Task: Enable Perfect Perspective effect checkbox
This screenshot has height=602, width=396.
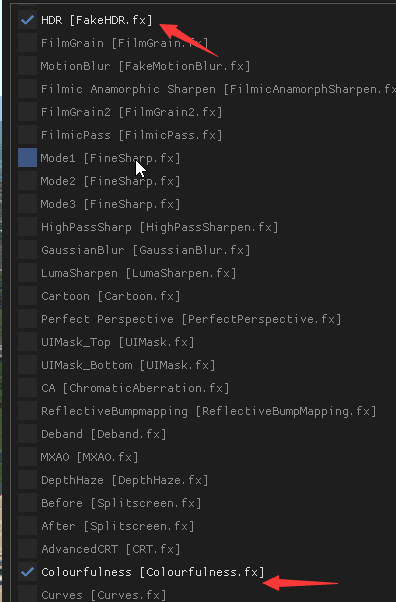Action: pos(27,319)
